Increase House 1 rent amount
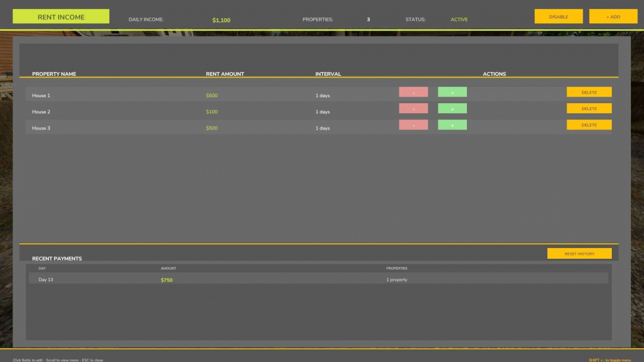This screenshot has width=644, height=362. pos(452,92)
